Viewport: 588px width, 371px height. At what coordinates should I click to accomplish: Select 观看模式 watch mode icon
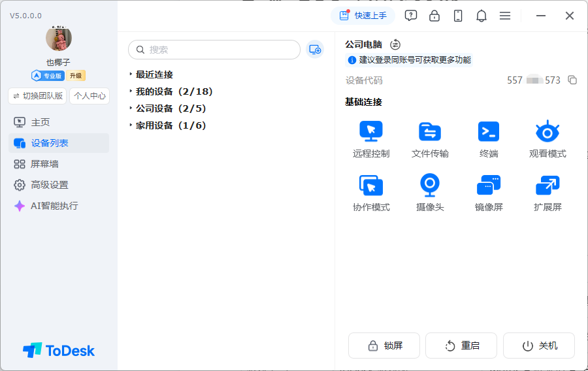click(547, 131)
